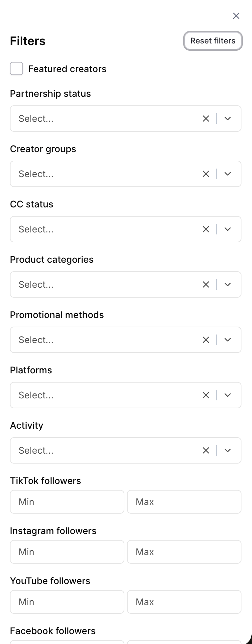Open the Creator groups dropdown chevron

[x=228, y=174]
